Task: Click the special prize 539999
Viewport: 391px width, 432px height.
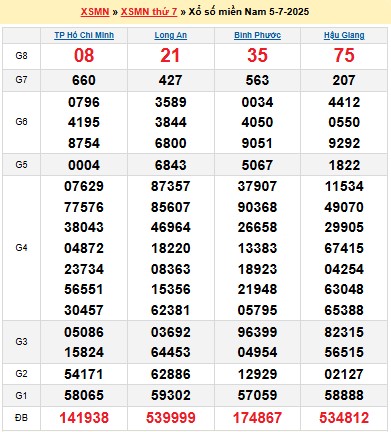Action: 171,418
